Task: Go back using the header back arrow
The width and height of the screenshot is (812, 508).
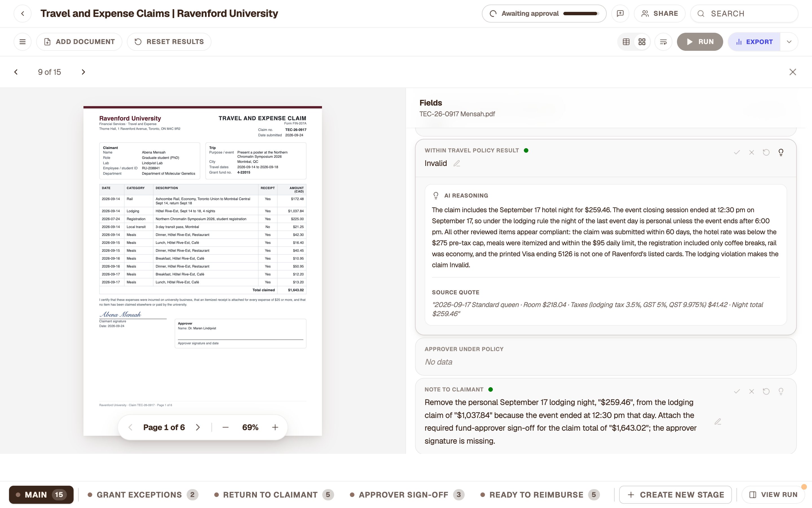Action: pos(23,14)
